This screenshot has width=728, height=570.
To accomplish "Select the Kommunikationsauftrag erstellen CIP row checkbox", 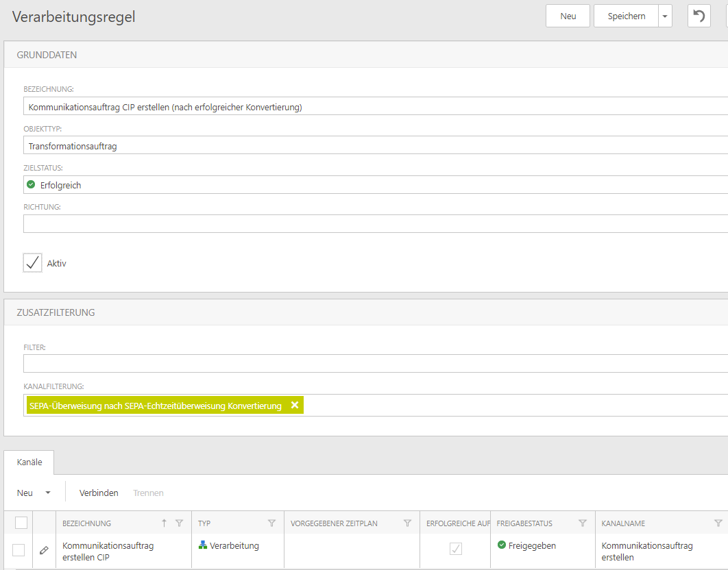I will 19,549.
